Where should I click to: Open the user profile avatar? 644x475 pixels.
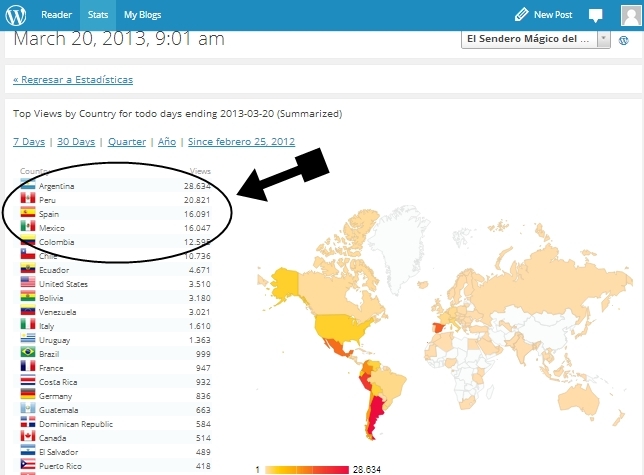[x=627, y=15]
